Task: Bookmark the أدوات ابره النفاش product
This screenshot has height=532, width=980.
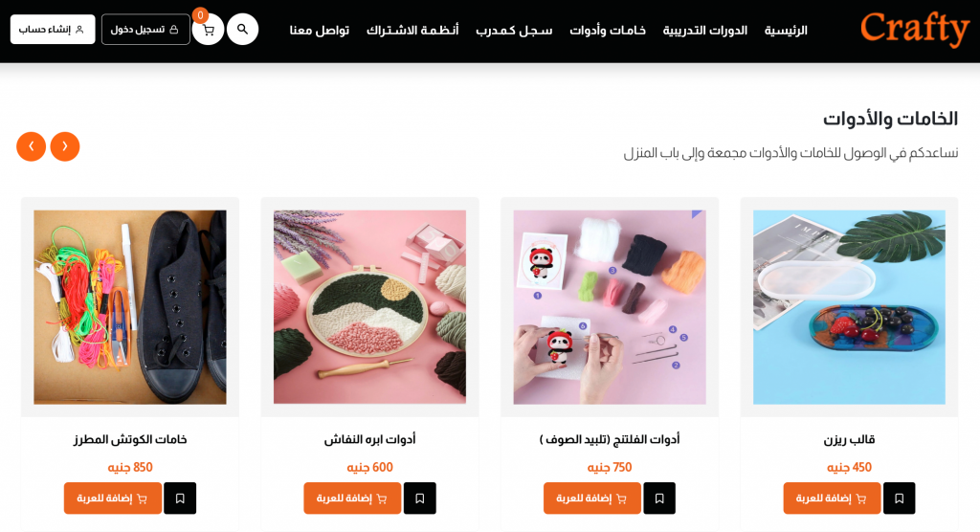Action: tap(420, 499)
